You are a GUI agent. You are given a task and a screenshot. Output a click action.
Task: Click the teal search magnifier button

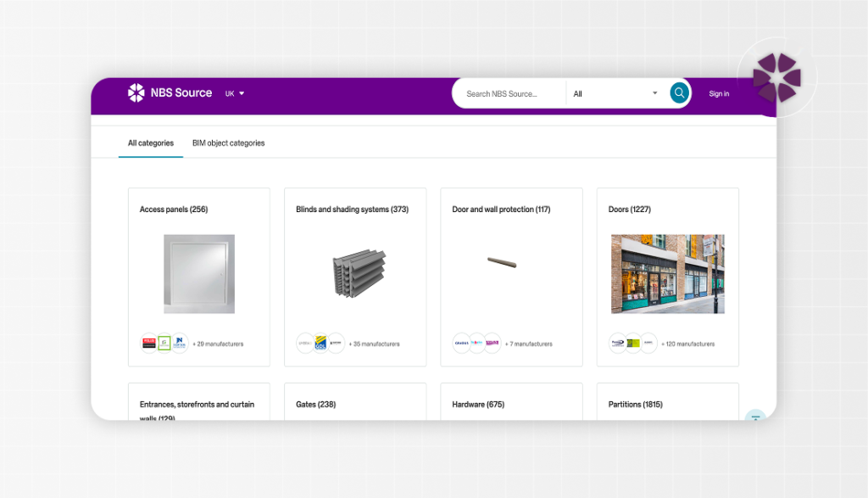[x=679, y=93]
